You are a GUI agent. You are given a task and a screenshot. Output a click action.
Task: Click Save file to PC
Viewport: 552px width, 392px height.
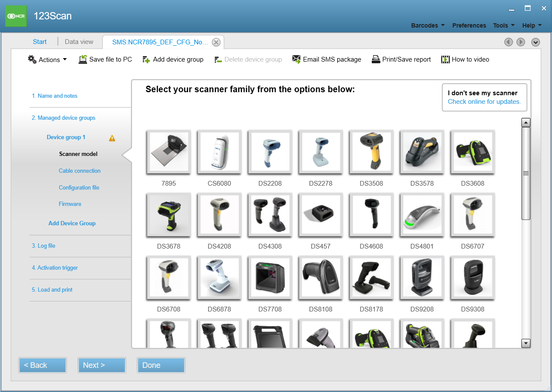[105, 59]
